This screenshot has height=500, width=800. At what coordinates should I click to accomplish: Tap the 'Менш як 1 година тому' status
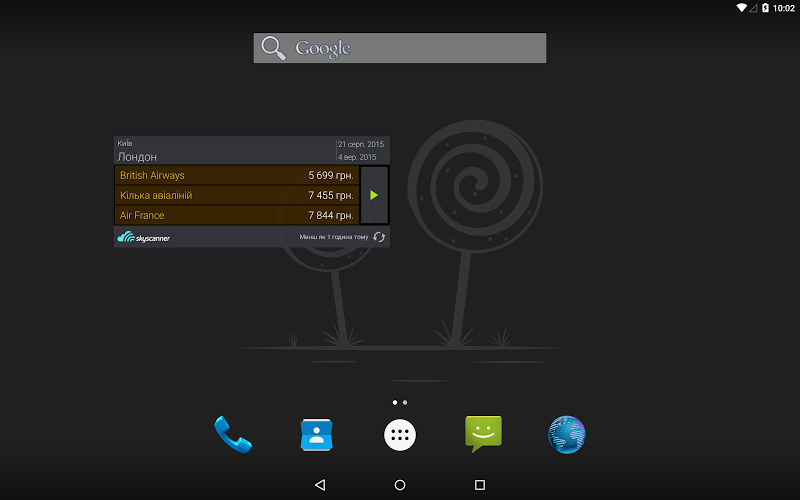(334, 237)
